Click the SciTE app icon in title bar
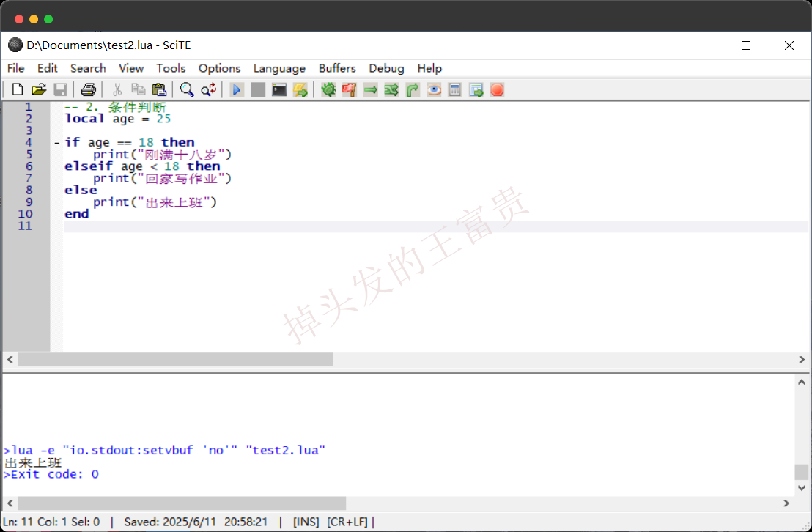The image size is (812, 532). (15, 45)
